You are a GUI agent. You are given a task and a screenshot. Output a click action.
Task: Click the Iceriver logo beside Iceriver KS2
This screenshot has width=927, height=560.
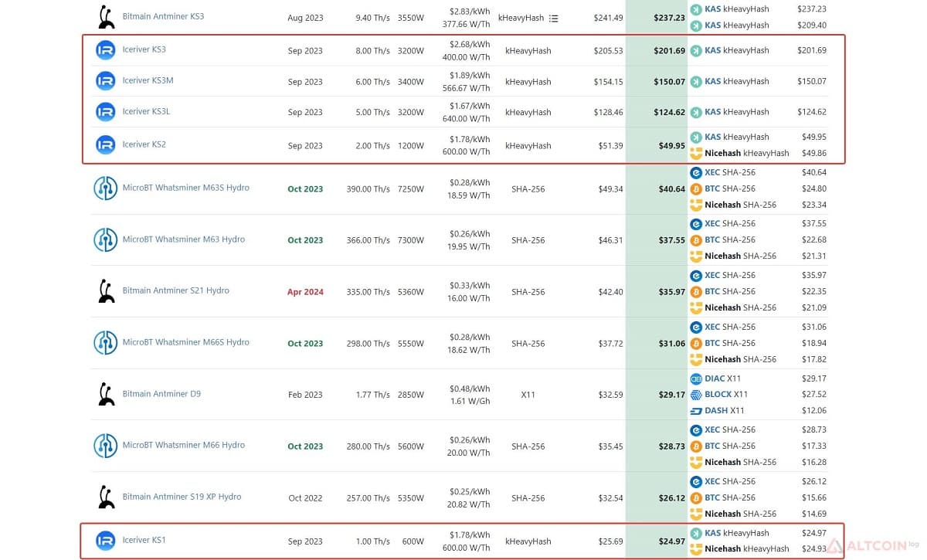tap(105, 144)
